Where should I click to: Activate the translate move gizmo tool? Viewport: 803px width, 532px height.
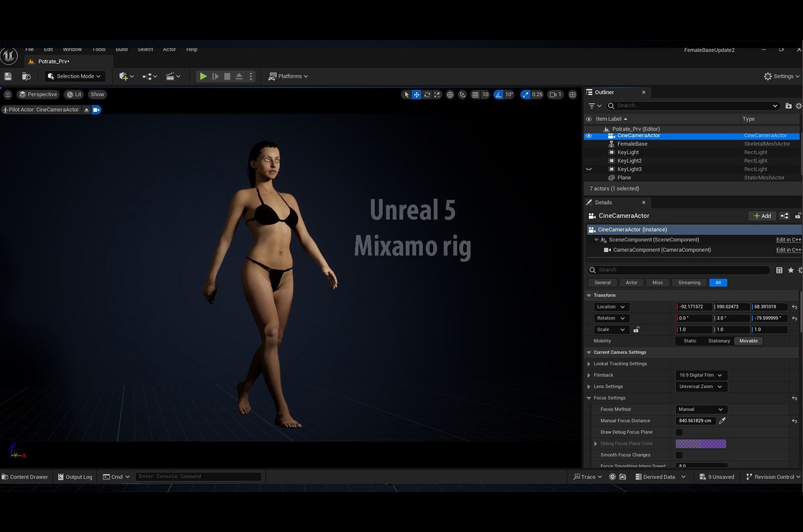417,94
